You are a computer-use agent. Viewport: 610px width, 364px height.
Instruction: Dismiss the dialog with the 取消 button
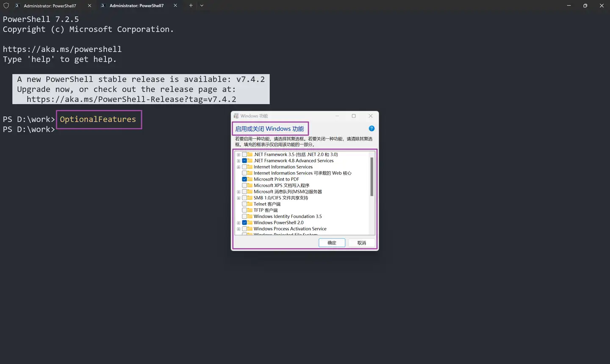click(x=361, y=243)
